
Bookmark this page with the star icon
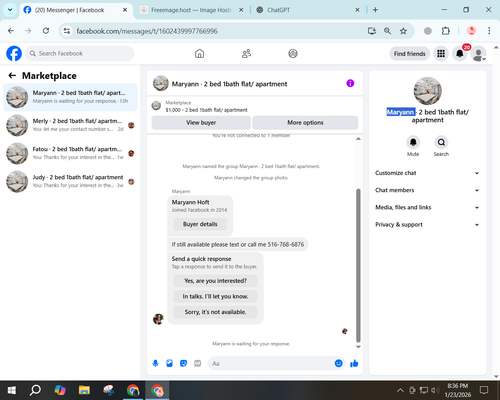click(x=403, y=31)
